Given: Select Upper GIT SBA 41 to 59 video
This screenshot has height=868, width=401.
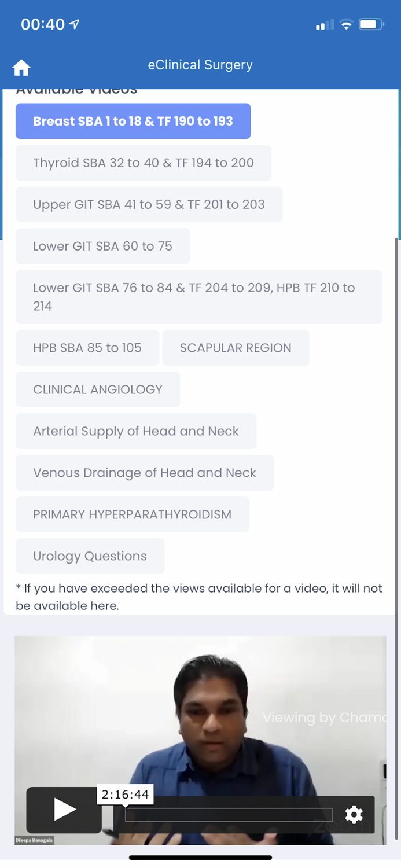Looking at the screenshot, I should pos(149,204).
